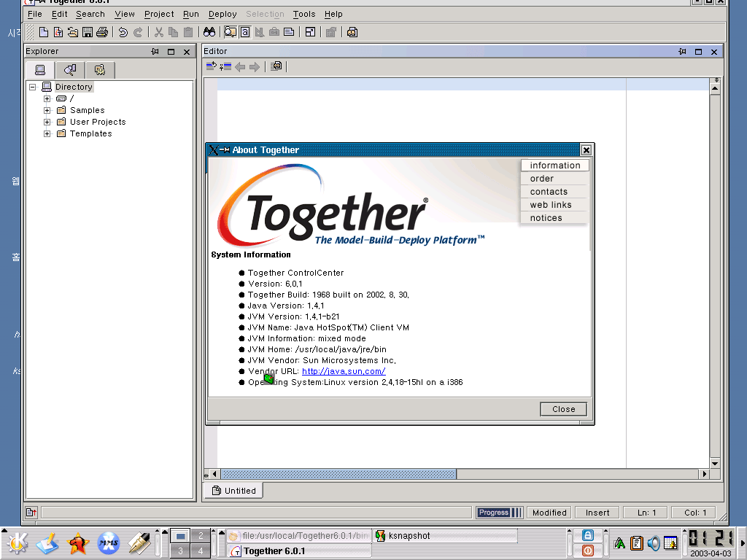Click the Editor forward arrow icon
Screen dimensions: 747x560
(x=255, y=66)
